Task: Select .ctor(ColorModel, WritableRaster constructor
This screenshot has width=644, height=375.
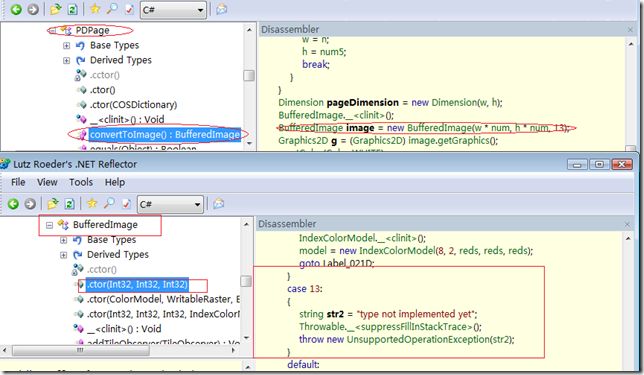Action: pos(163,299)
